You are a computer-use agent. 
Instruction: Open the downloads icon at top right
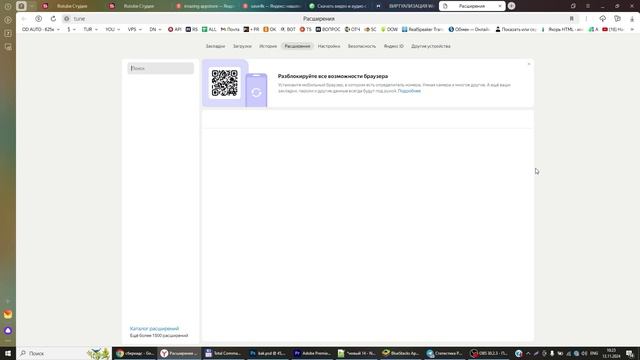632,19
